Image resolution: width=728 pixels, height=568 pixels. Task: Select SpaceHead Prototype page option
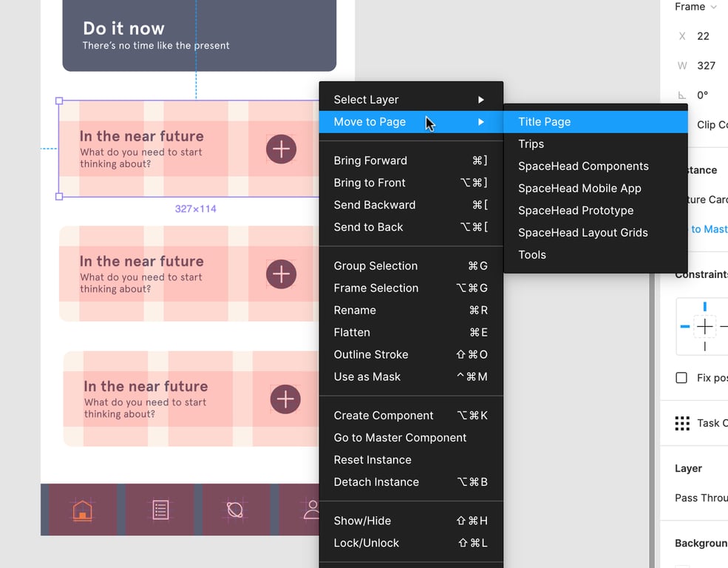pyautogui.click(x=576, y=211)
